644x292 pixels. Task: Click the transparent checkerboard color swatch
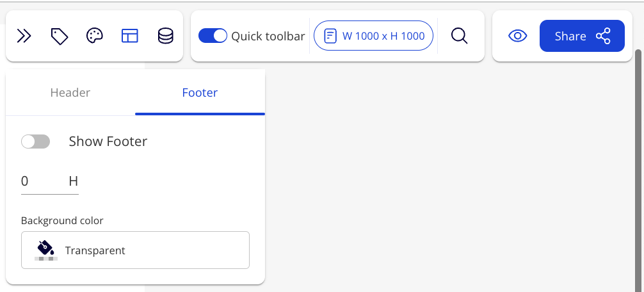[x=45, y=257]
